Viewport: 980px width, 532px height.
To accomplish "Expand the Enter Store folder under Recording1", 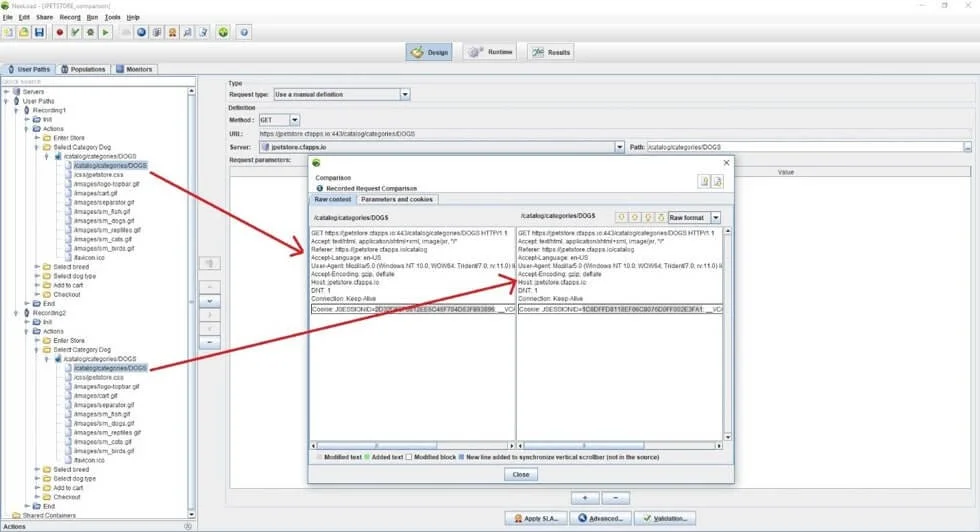I will 37,138.
